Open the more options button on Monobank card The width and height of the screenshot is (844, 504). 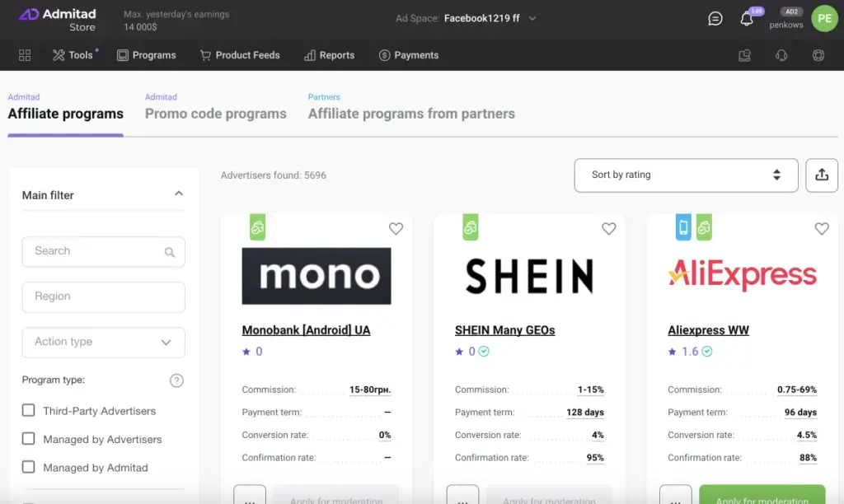[250, 495]
